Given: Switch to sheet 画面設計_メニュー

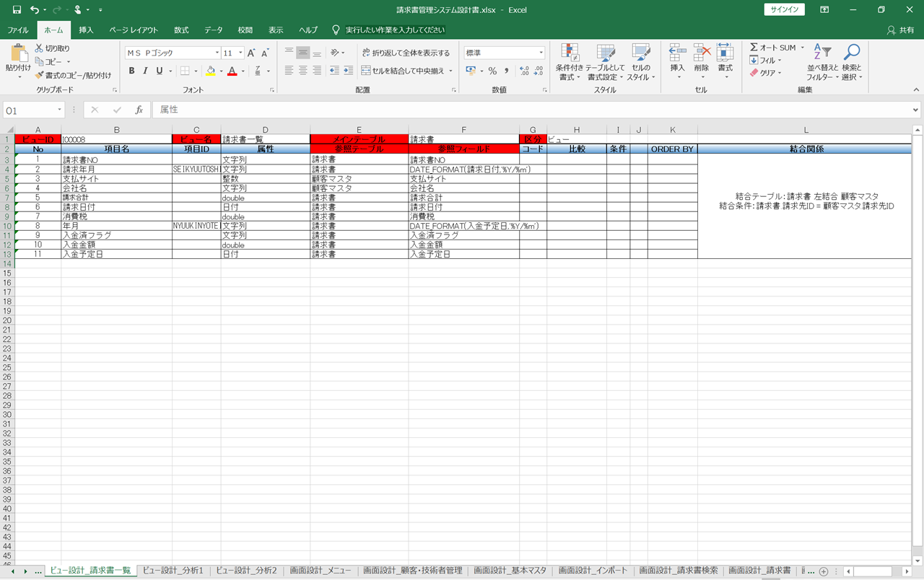Looking at the screenshot, I should coord(321,571).
